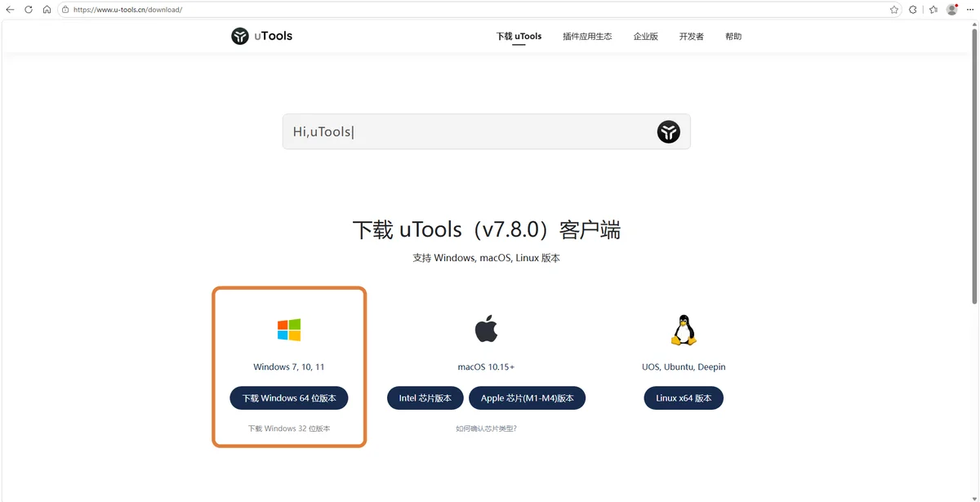Click the browser address bar URL
Viewport: 980px width, 502px height.
(x=127, y=10)
